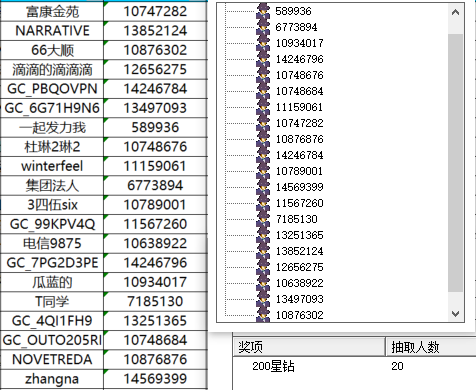Click the winner list vertical scrollbar thumb

coord(455,163)
